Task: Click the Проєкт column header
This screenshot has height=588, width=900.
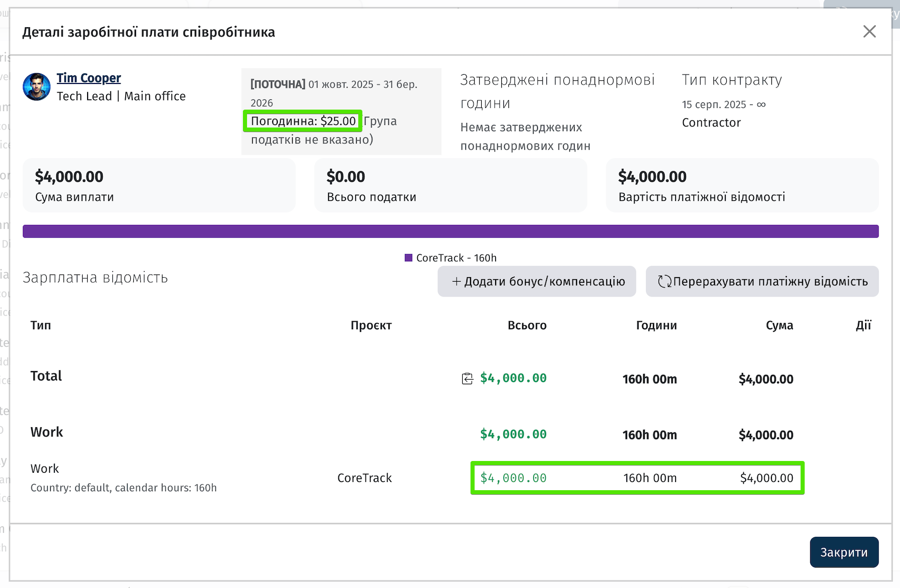Action: point(371,325)
